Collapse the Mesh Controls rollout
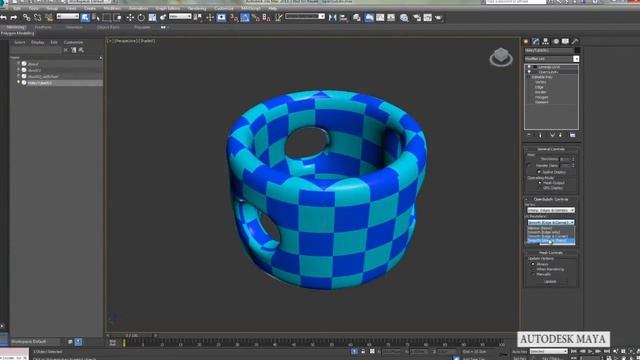 pyautogui.click(x=551, y=253)
